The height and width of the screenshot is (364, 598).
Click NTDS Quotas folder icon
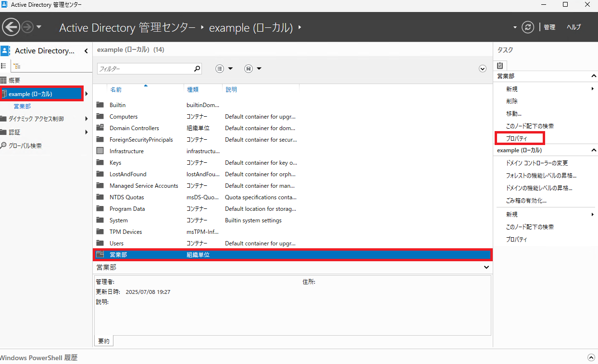coord(100,197)
